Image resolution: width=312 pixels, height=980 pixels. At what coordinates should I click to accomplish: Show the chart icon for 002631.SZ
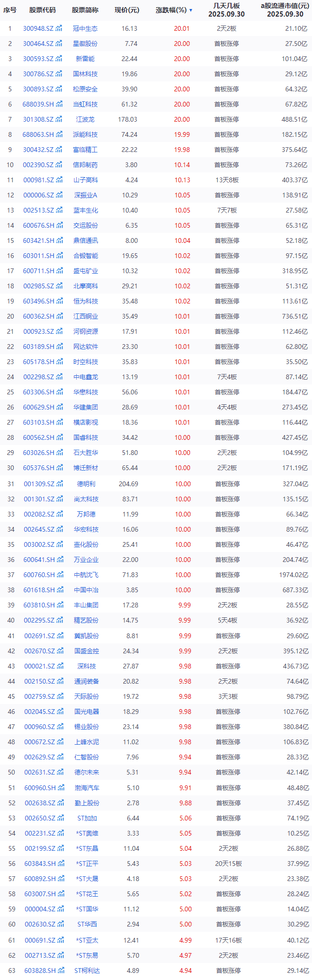coord(60,772)
